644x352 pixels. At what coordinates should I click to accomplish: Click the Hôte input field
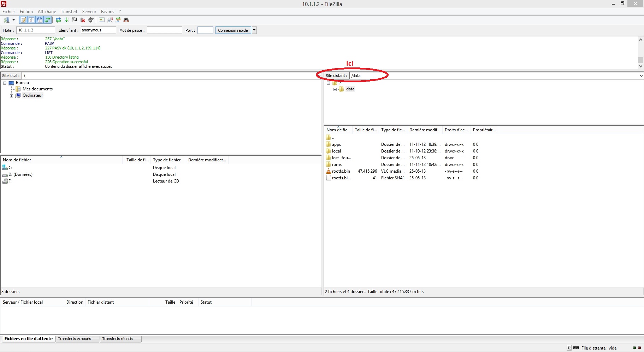pos(36,30)
